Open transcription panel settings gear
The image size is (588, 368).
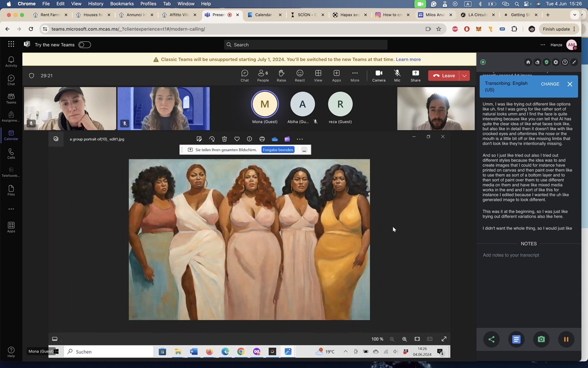point(556,62)
